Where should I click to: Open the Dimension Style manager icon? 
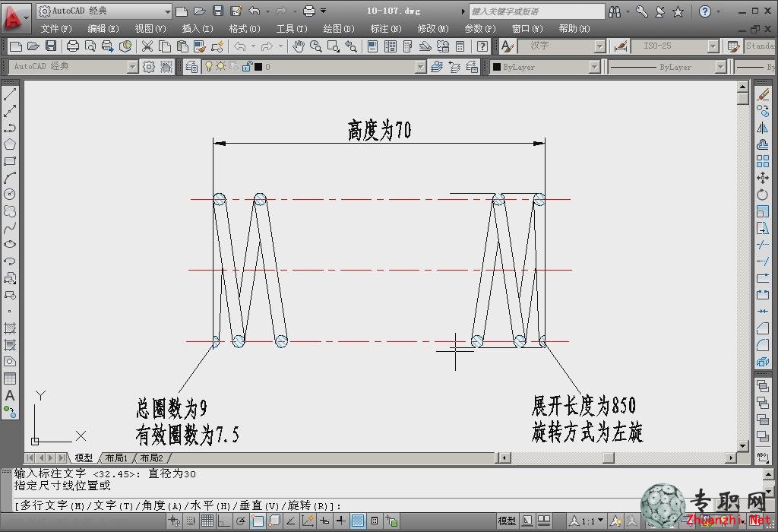pos(621,46)
